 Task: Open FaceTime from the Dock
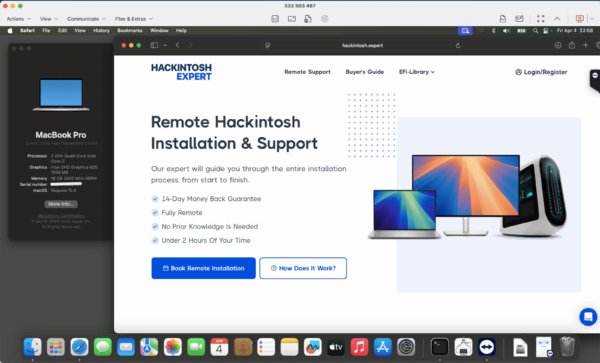click(x=196, y=347)
